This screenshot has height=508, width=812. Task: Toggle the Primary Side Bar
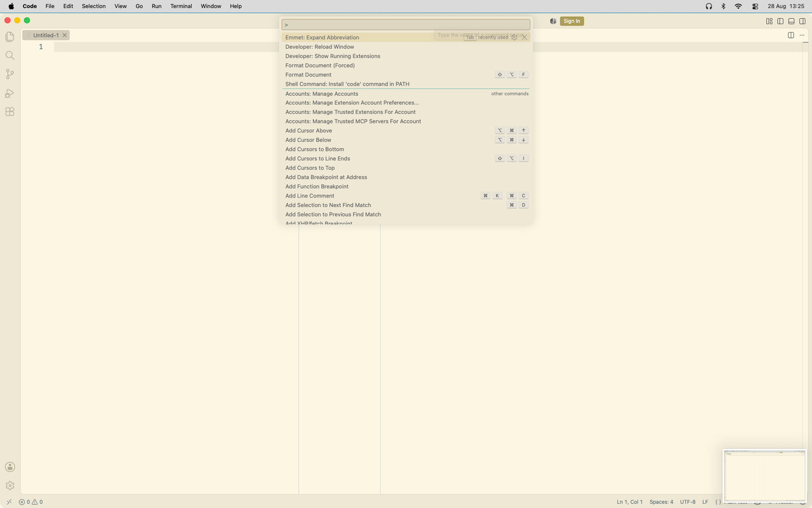pyautogui.click(x=780, y=21)
